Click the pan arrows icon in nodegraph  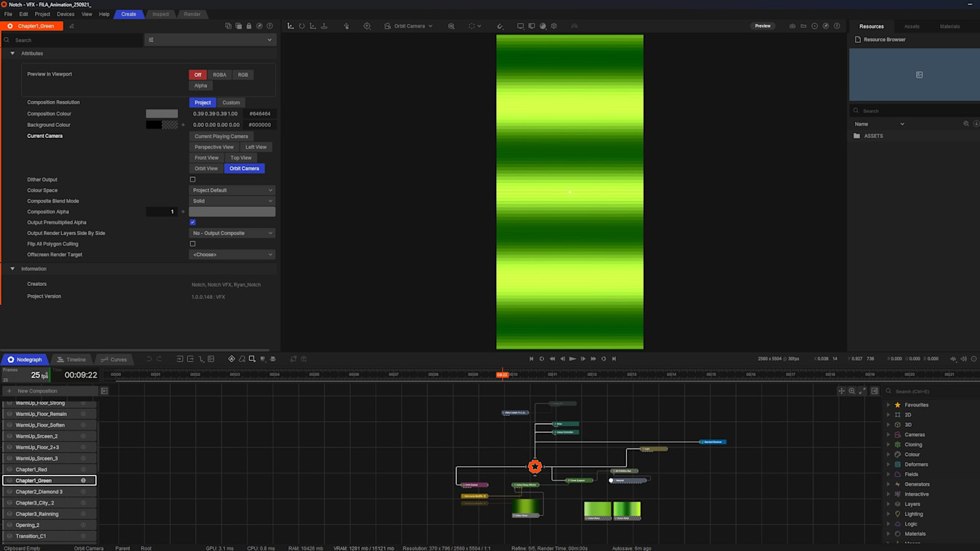[841, 391]
